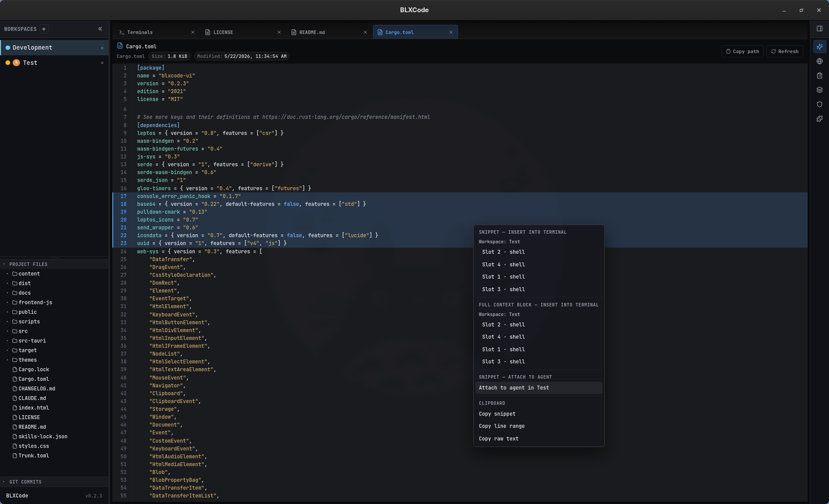Image resolution: width=829 pixels, height=504 pixels.
Task: Open the layers stack panel
Action: [x=819, y=90]
